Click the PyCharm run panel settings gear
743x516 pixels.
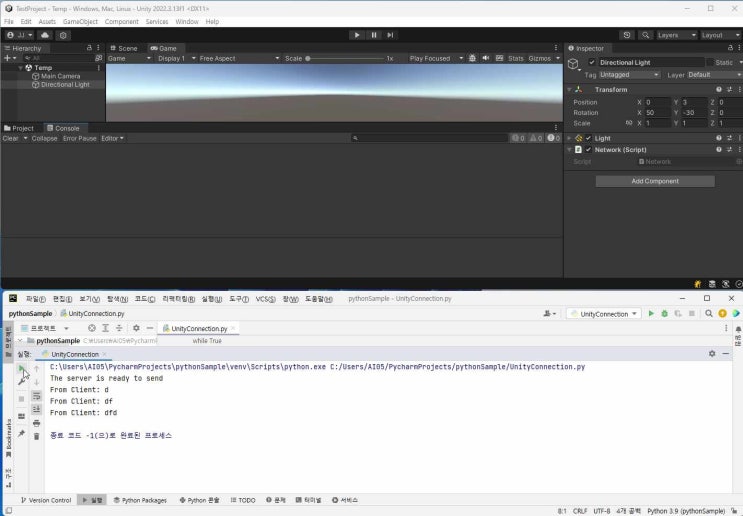pyautogui.click(x=712, y=354)
